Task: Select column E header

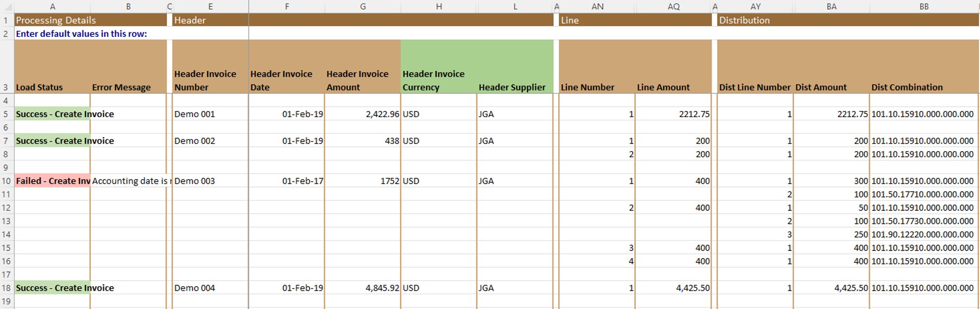Action: [x=210, y=7]
